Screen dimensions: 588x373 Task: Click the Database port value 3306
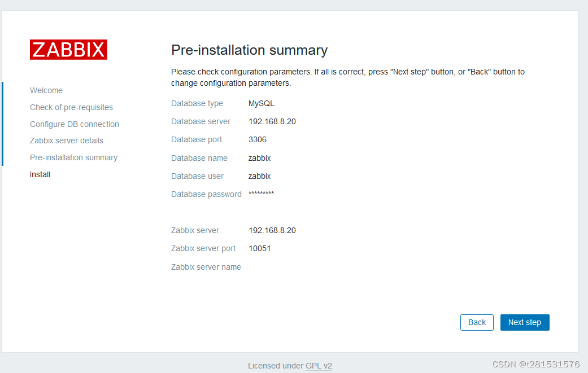[257, 140]
